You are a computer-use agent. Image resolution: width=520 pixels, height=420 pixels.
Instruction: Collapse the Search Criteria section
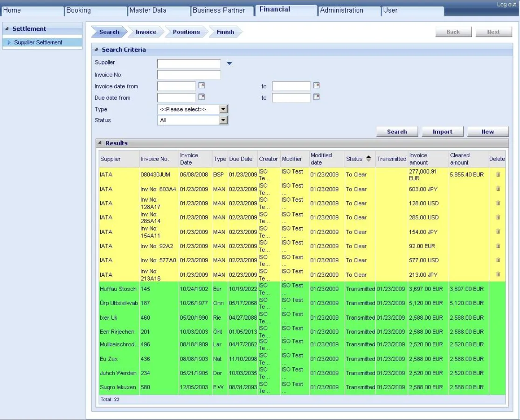97,50
